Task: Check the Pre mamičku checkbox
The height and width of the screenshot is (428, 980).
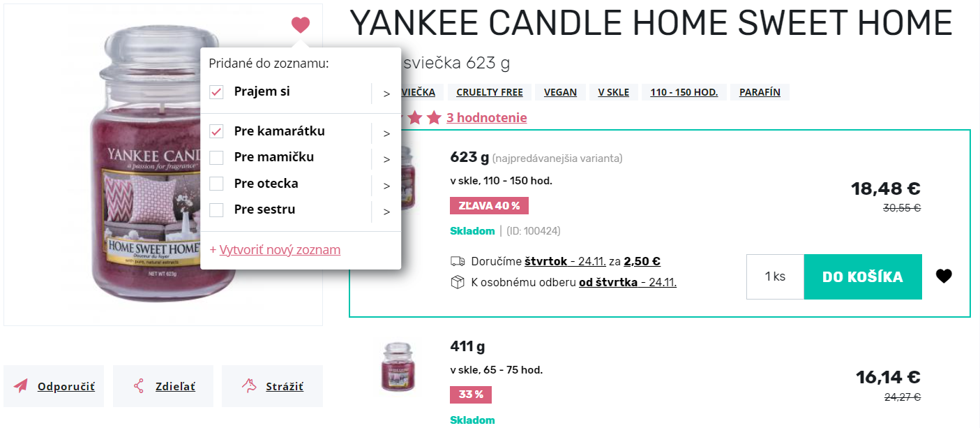Action: tap(217, 157)
